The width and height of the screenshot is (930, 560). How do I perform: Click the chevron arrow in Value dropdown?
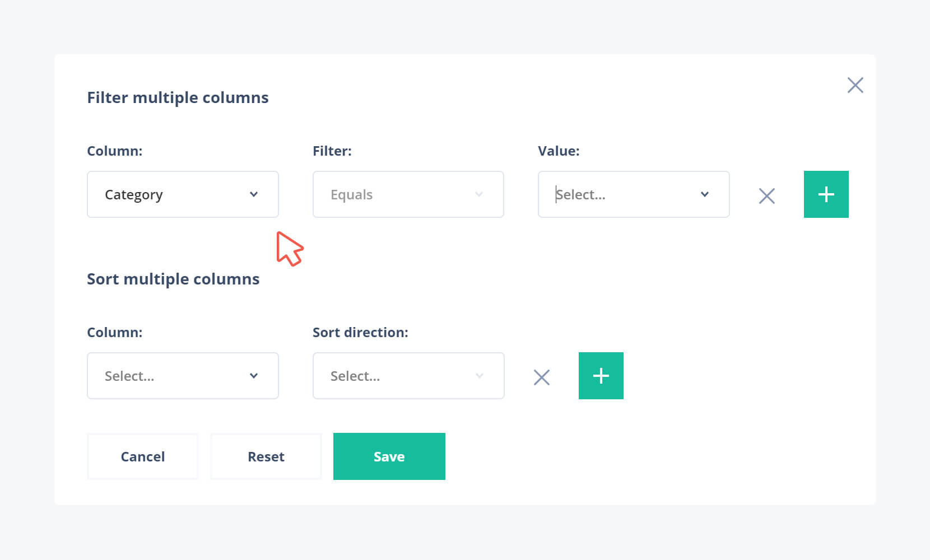[705, 194]
